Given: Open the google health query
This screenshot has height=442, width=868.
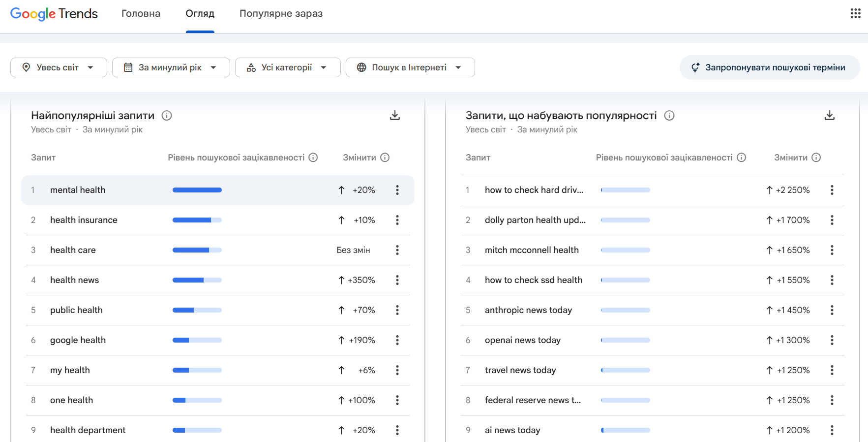Looking at the screenshot, I should pos(78,340).
